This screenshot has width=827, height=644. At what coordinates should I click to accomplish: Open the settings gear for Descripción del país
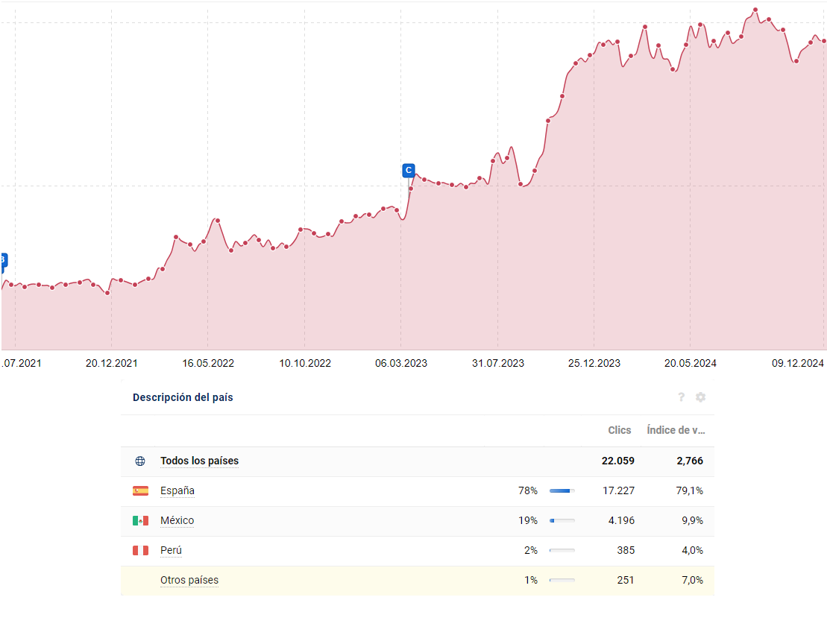tap(700, 397)
